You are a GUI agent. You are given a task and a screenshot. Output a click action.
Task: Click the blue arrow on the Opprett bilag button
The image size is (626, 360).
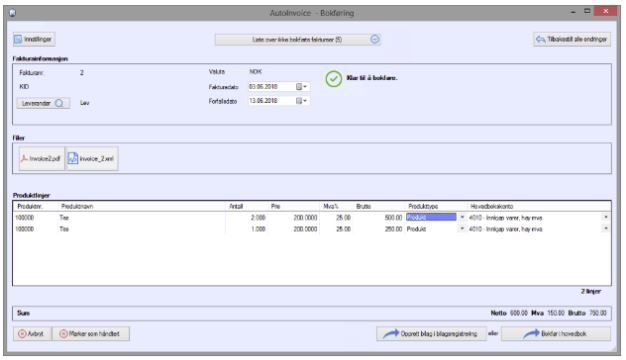pos(391,334)
